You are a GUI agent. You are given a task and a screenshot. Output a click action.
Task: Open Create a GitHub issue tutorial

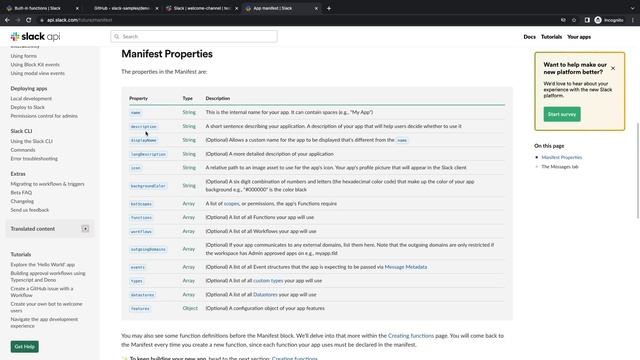coord(42,292)
